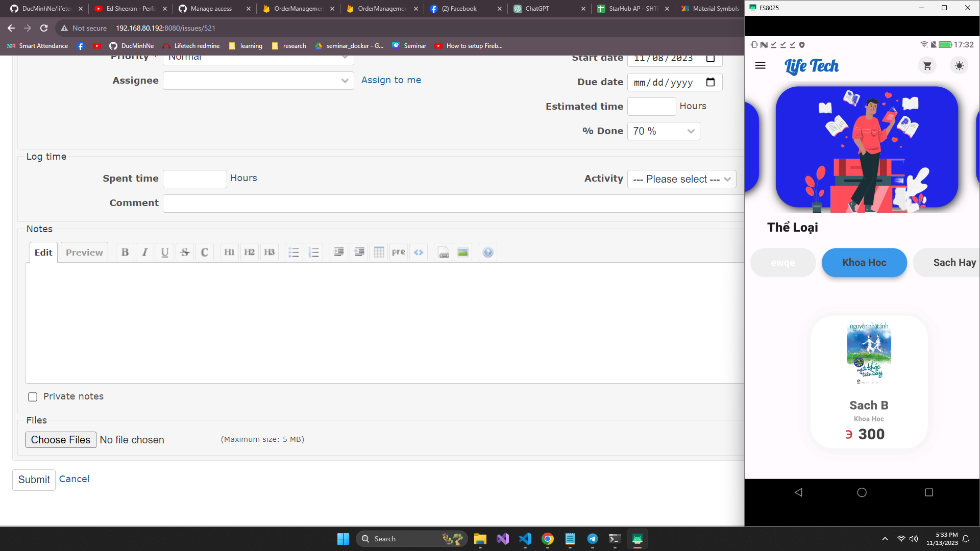980x551 pixels.
Task: Open the shopping cart in Life Tech app
Action: 927,66
